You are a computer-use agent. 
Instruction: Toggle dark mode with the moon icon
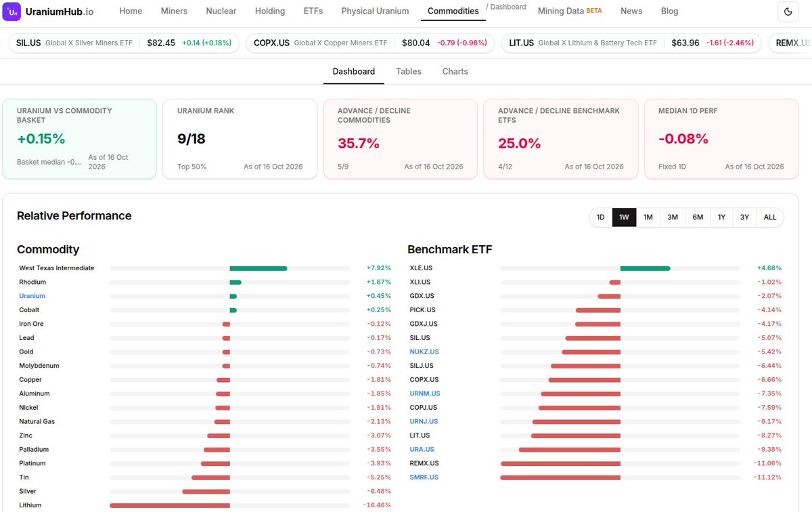pos(788,11)
